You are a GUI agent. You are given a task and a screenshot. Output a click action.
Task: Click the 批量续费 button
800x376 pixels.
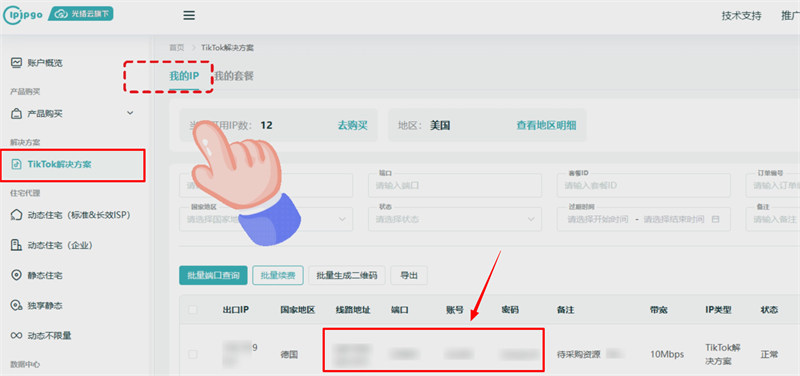pyautogui.click(x=278, y=275)
